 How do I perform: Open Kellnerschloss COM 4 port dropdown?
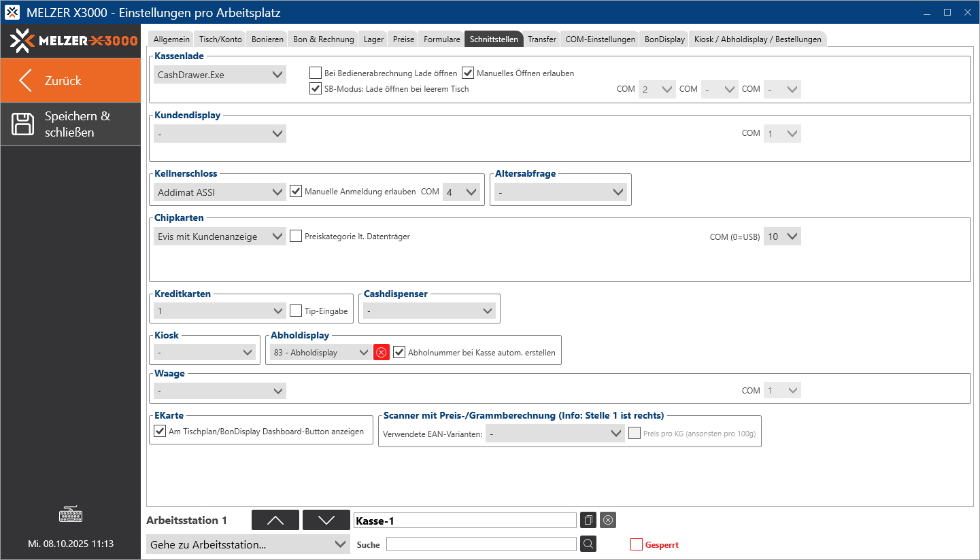coord(461,192)
